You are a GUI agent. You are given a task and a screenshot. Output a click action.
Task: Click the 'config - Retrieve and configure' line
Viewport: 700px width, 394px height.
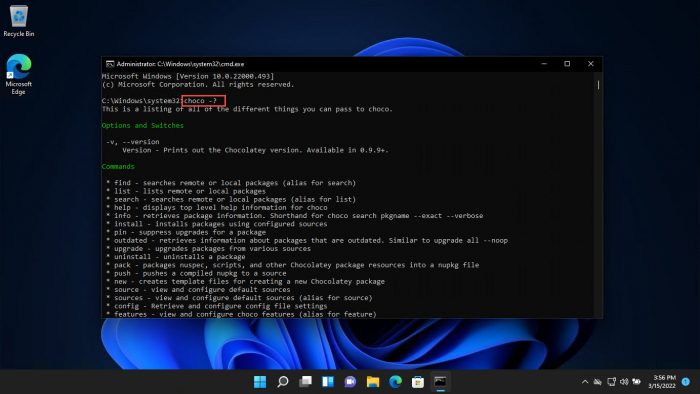point(217,306)
